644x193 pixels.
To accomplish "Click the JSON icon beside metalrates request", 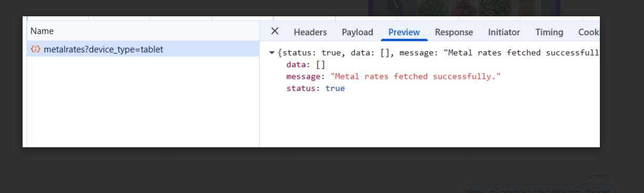I will point(35,49).
